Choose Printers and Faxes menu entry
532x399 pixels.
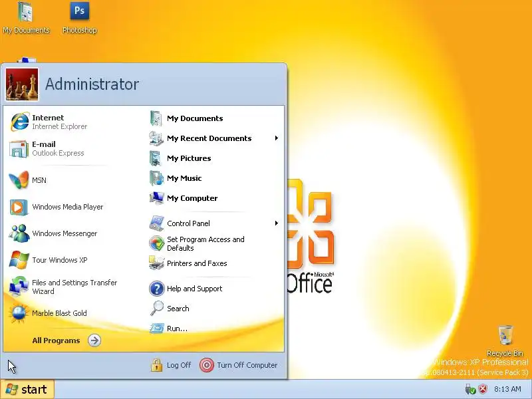[197, 263]
